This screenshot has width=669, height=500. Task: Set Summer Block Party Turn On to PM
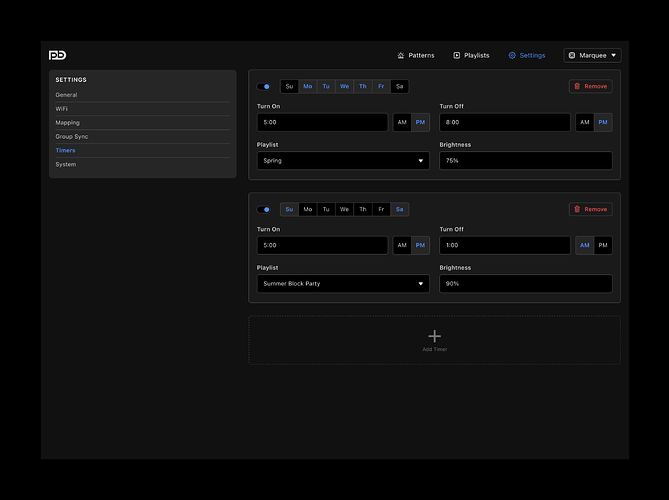[420, 245]
